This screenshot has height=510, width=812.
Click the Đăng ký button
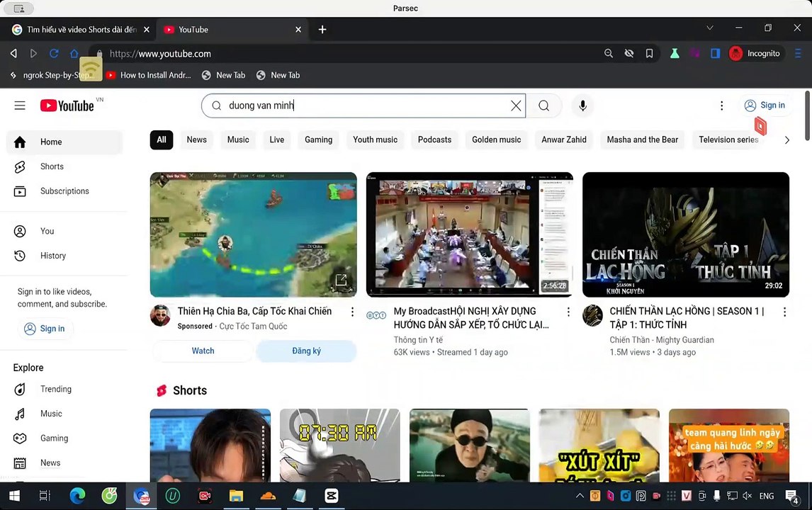coord(307,351)
